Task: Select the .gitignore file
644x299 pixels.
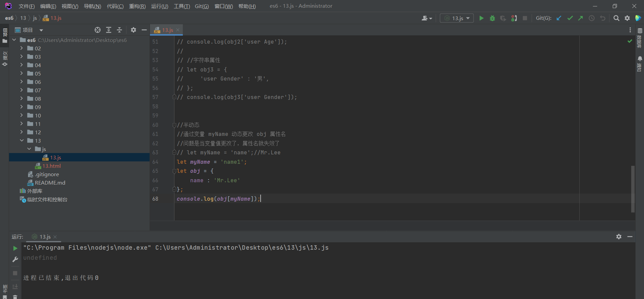Action: coord(47,174)
